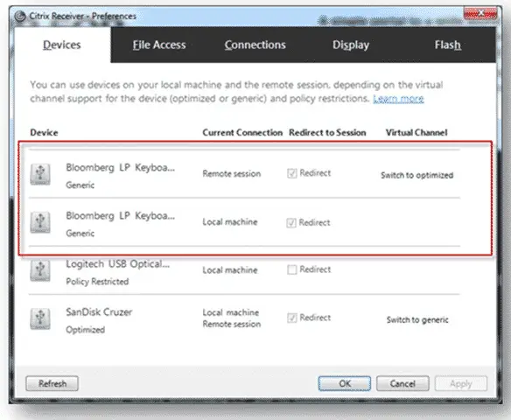Screen dimensions: 511x420
Task: Click the Logitech USB Optical device icon
Action: (40, 270)
